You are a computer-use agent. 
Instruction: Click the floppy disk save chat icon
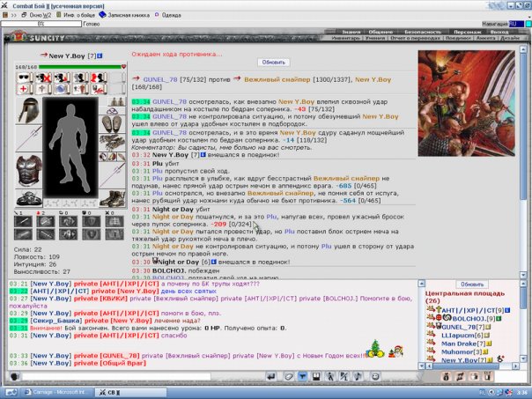pyautogui.click(x=316, y=376)
